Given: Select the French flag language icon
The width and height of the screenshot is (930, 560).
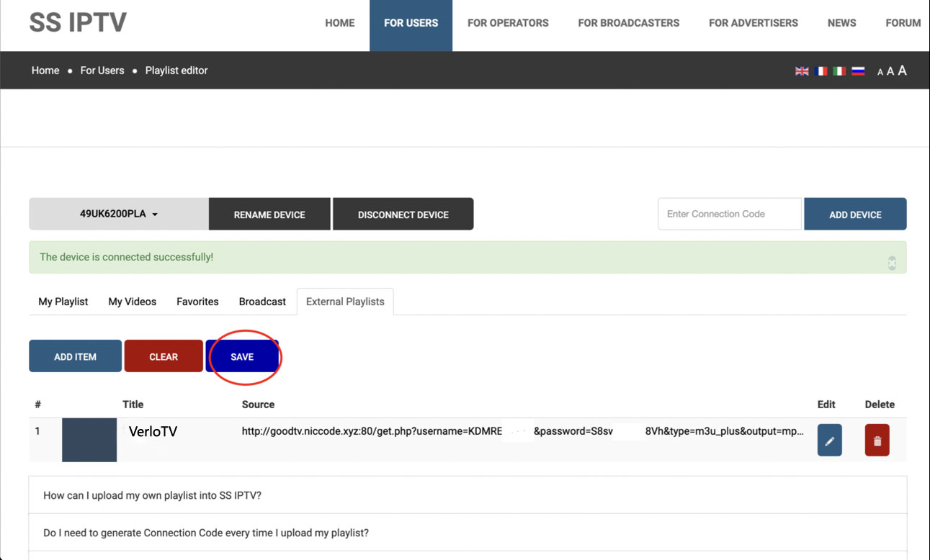Looking at the screenshot, I should tap(821, 71).
